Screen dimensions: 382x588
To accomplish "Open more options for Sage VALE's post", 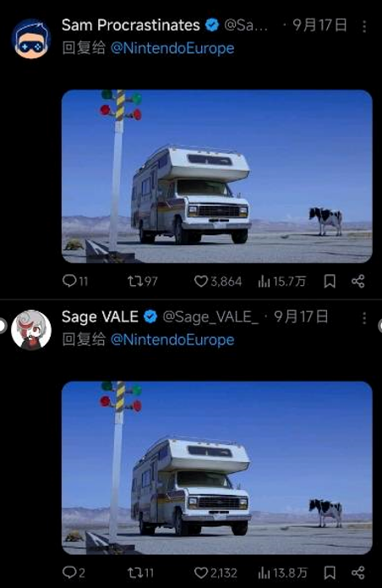I will [364, 318].
